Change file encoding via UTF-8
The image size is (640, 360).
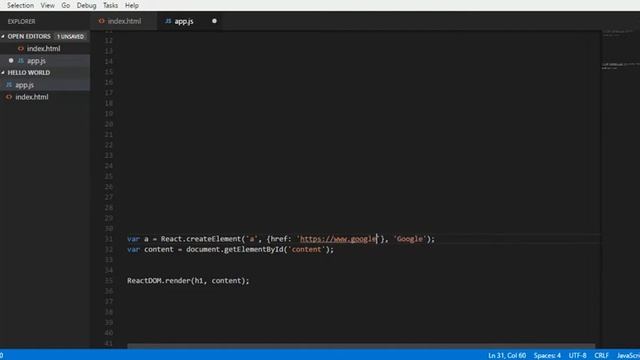pyautogui.click(x=578, y=356)
